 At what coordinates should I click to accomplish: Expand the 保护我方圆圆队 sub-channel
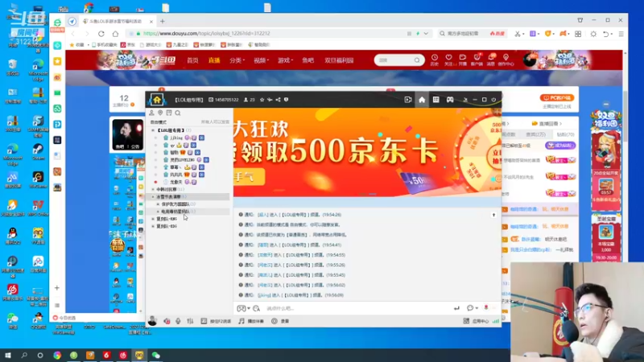(158, 204)
